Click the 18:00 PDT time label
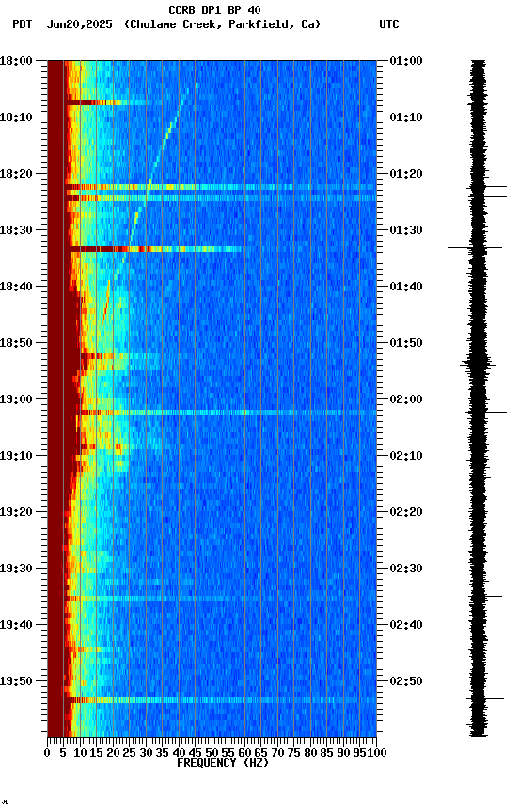 (x=16, y=60)
